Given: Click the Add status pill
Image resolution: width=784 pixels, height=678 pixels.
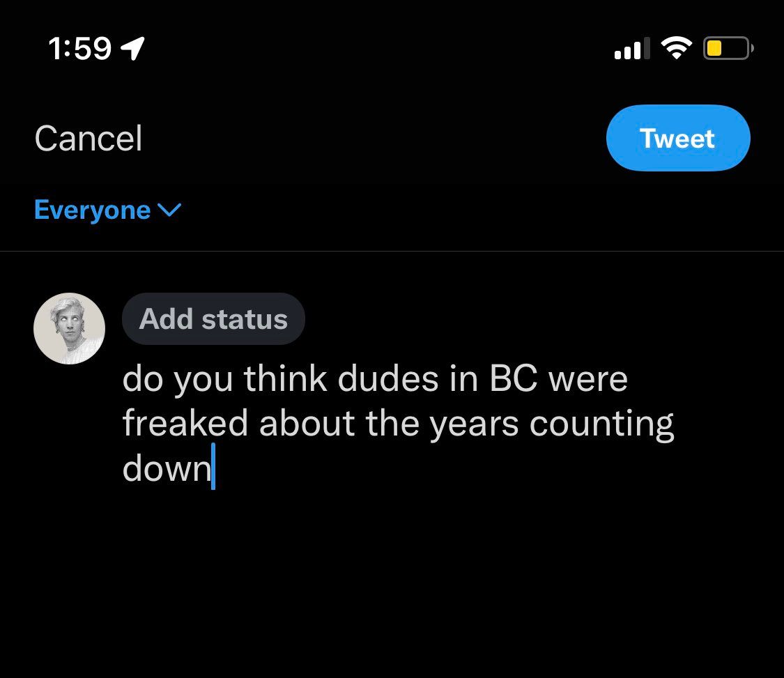Looking at the screenshot, I should (x=213, y=318).
